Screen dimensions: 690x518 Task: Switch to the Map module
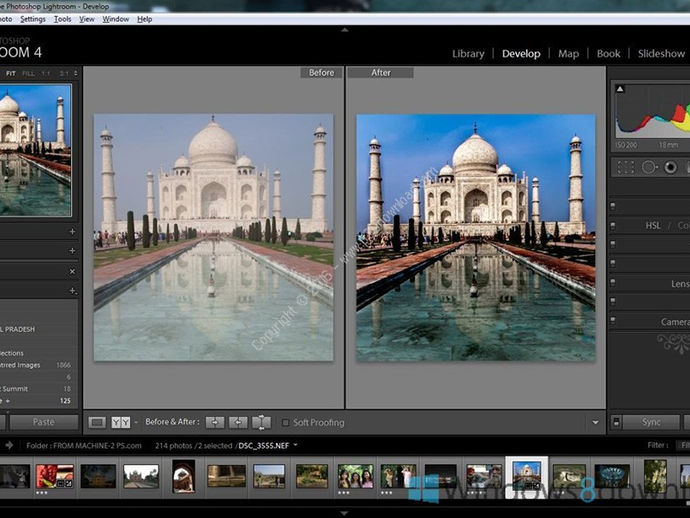[569, 54]
